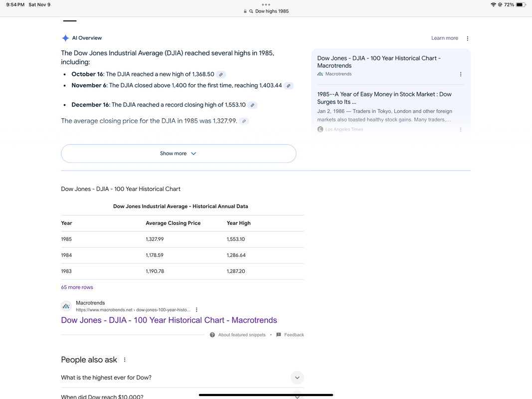The image size is (532, 399).
Task: Click the '1985' year row cell
Action: point(66,239)
